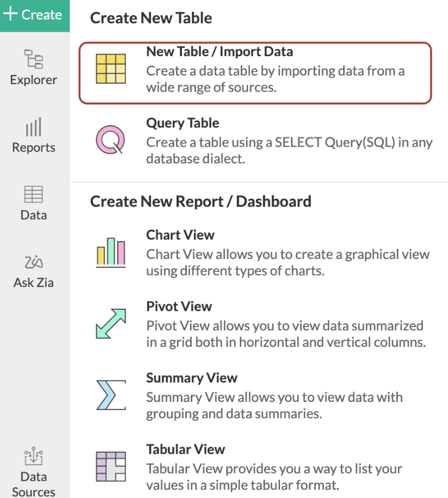Choose the Tabular View title

[186, 449]
